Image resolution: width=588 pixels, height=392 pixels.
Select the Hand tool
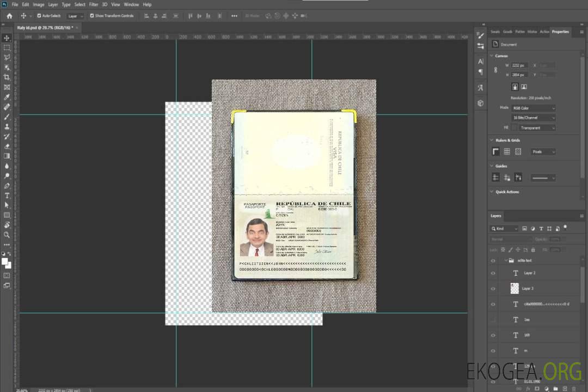(7, 225)
